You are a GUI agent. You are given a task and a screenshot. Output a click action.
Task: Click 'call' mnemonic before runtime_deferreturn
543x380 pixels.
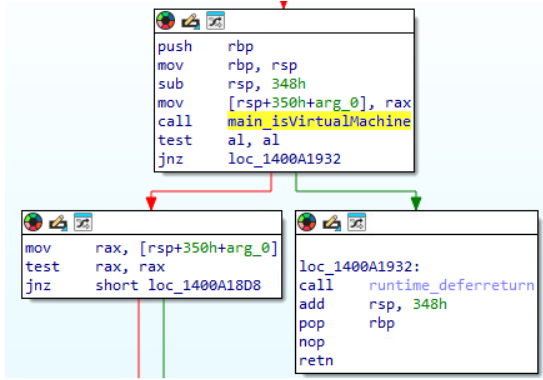(x=316, y=285)
